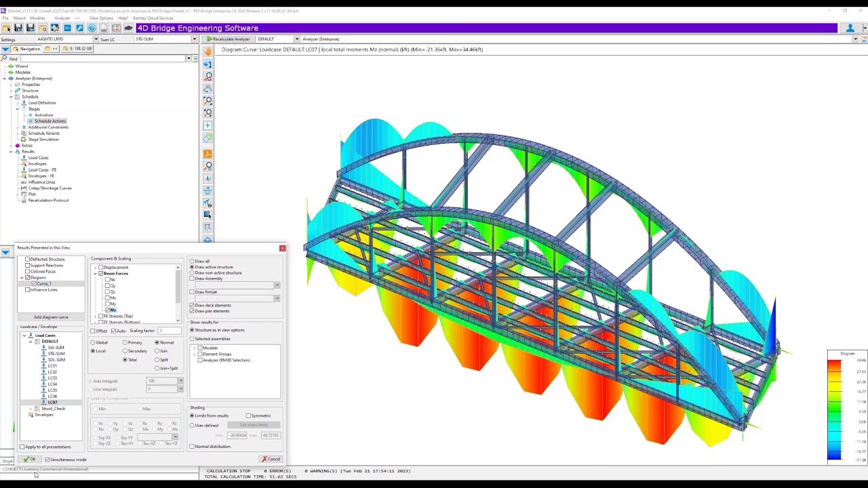Image resolution: width=868 pixels, height=488 pixels.
Task: Click the orange PDF export icon
Action: coord(208,154)
